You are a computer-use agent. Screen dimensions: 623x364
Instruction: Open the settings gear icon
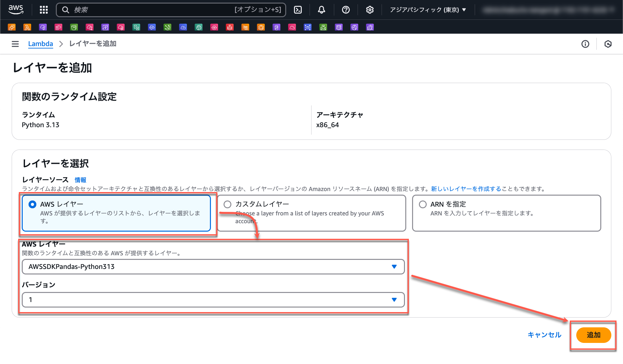pos(370,10)
